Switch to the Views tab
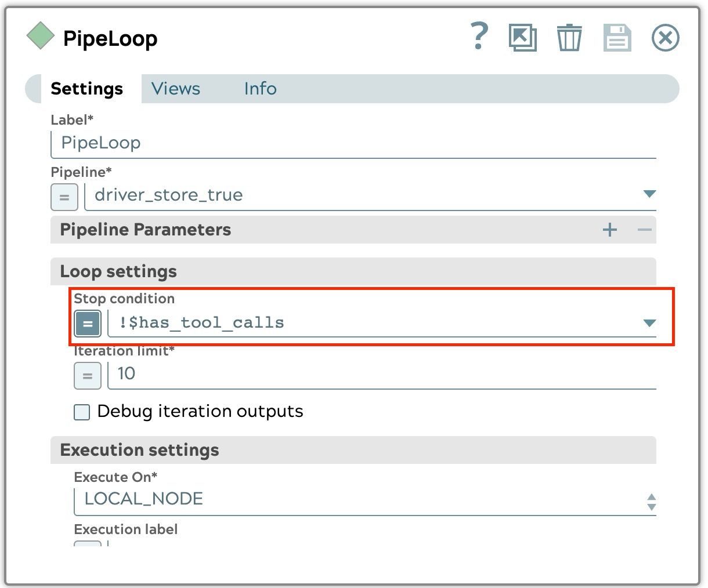Image resolution: width=708 pixels, height=588 pixels. (175, 89)
